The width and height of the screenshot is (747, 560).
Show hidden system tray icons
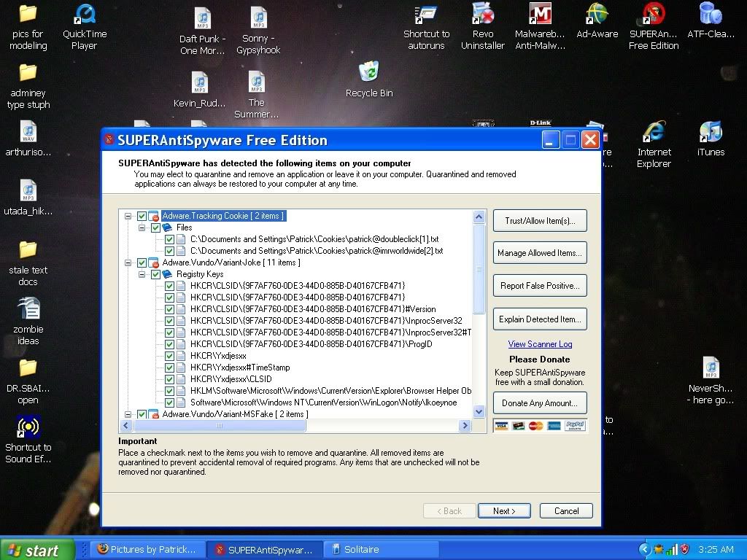644,549
